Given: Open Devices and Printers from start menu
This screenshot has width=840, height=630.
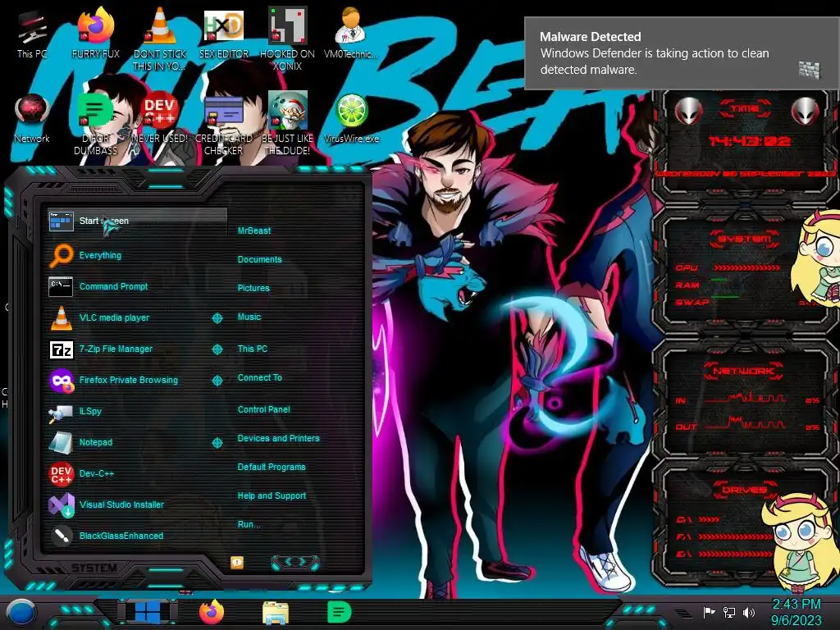Looking at the screenshot, I should pos(278,438).
